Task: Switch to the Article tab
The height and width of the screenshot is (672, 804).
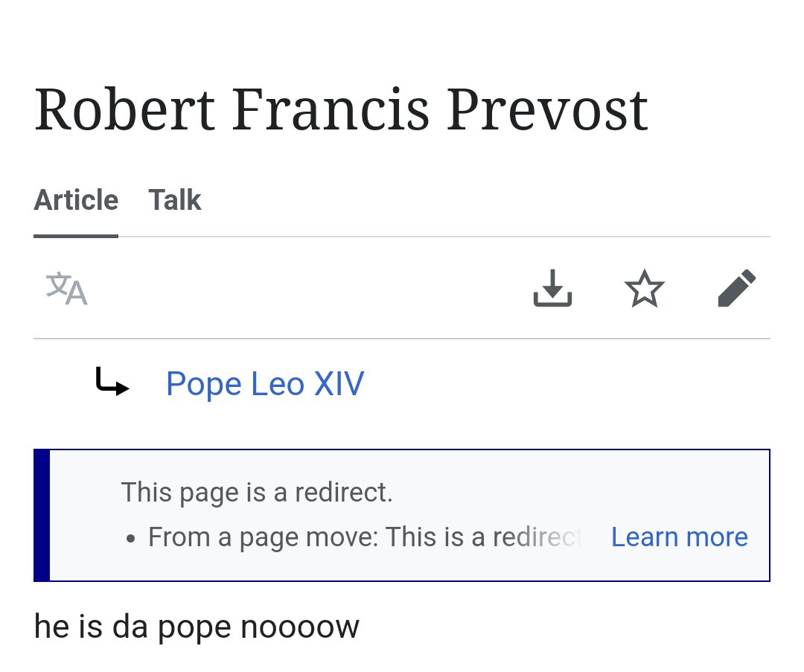Action: [76, 200]
